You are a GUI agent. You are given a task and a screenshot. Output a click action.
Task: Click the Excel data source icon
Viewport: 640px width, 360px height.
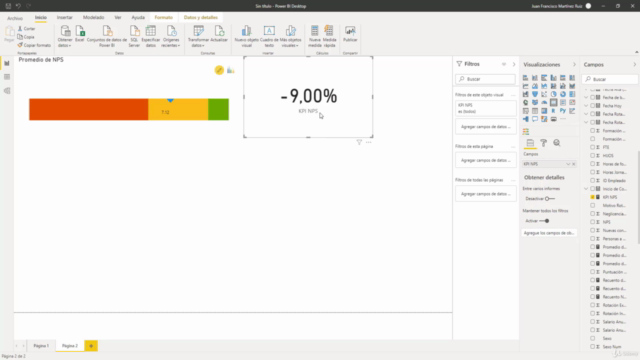pos(80,33)
